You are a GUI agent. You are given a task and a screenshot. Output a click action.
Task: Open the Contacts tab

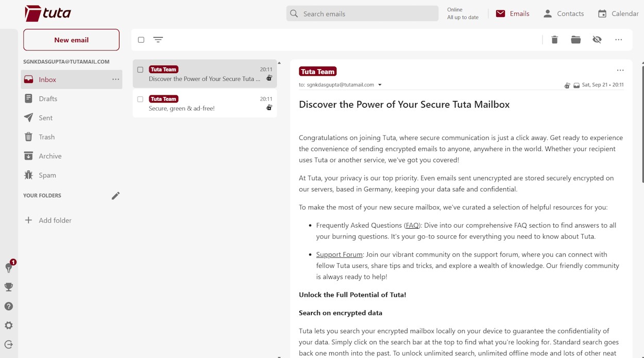(x=564, y=14)
